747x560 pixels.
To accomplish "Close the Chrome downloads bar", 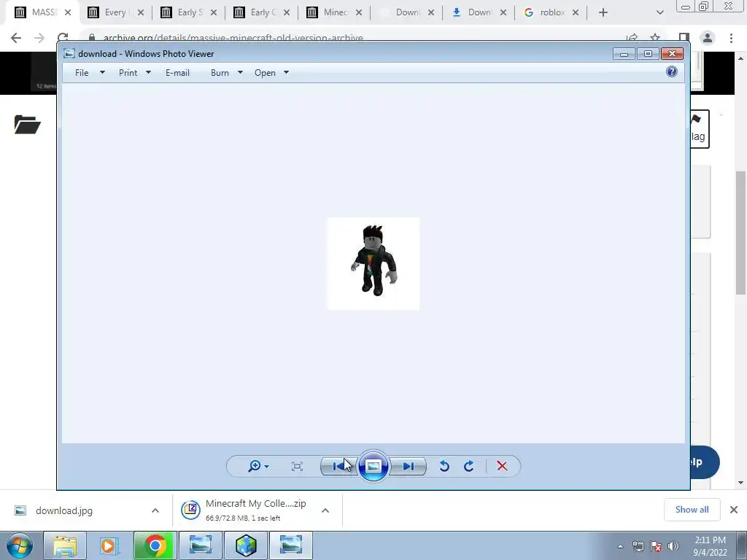I will (734, 510).
